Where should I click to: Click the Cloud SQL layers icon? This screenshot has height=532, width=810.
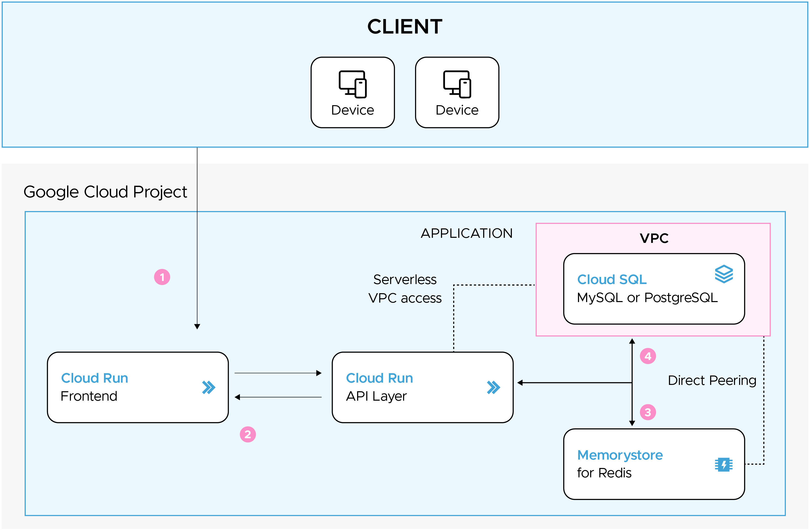pos(724,274)
